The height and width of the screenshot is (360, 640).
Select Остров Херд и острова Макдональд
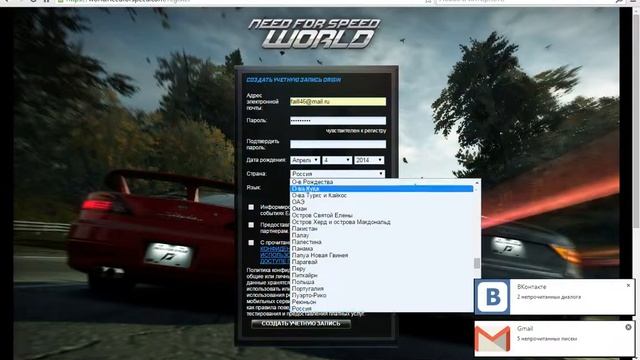pyautogui.click(x=382, y=222)
